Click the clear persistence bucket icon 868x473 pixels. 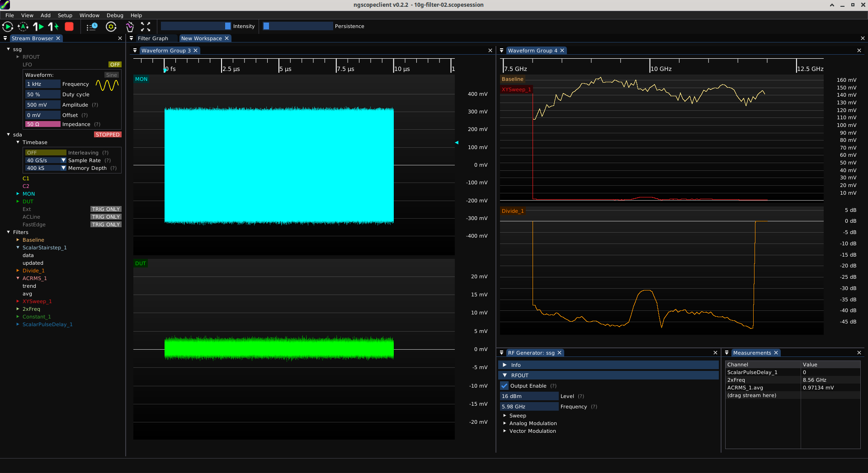(x=130, y=27)
